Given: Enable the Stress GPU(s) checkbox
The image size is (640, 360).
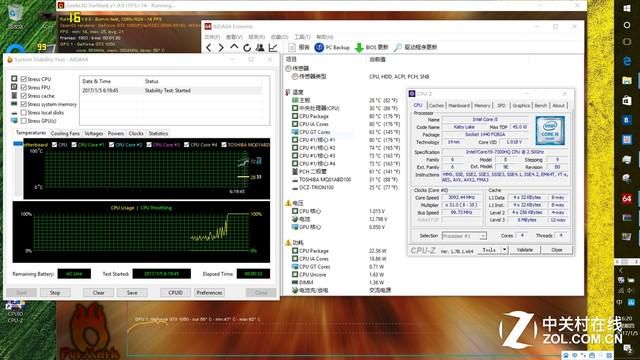Looking at the screenshot, I should pos(24,121).
